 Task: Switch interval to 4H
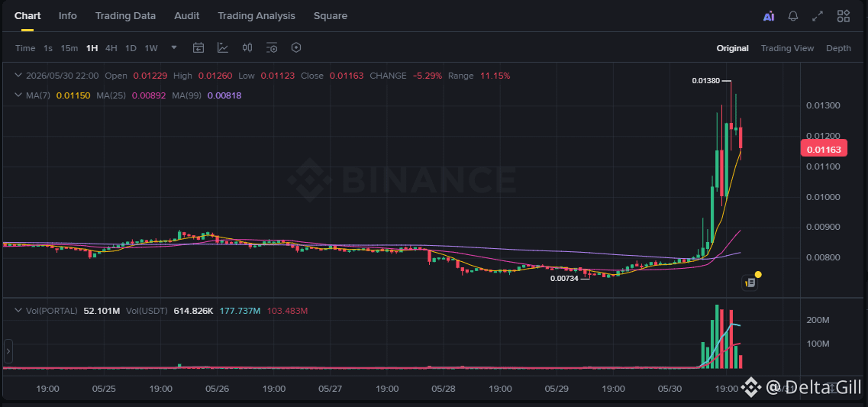pos(111,48)
